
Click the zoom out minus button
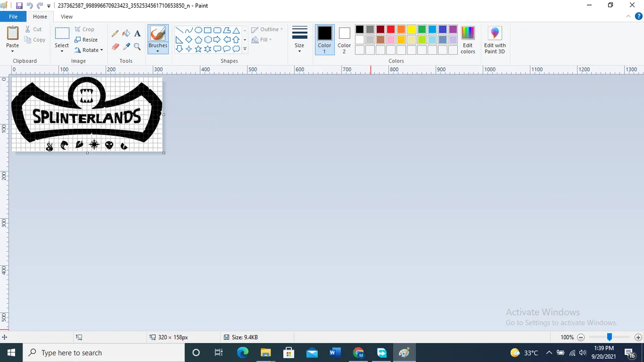coord(581,337)
